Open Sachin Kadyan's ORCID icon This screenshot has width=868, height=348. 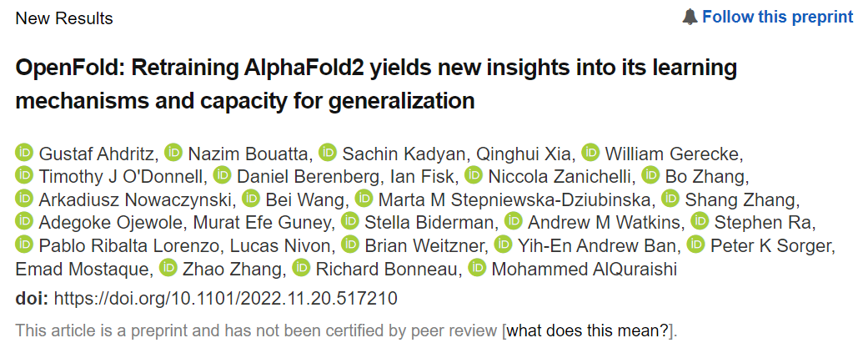coord(327,153)
